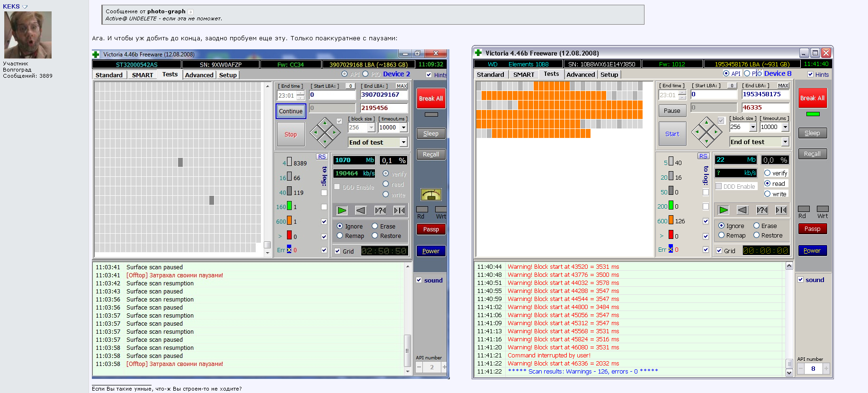Open End of test dropdown in WD window
Viewport: 868px width, 393px height.
point(785,142)
